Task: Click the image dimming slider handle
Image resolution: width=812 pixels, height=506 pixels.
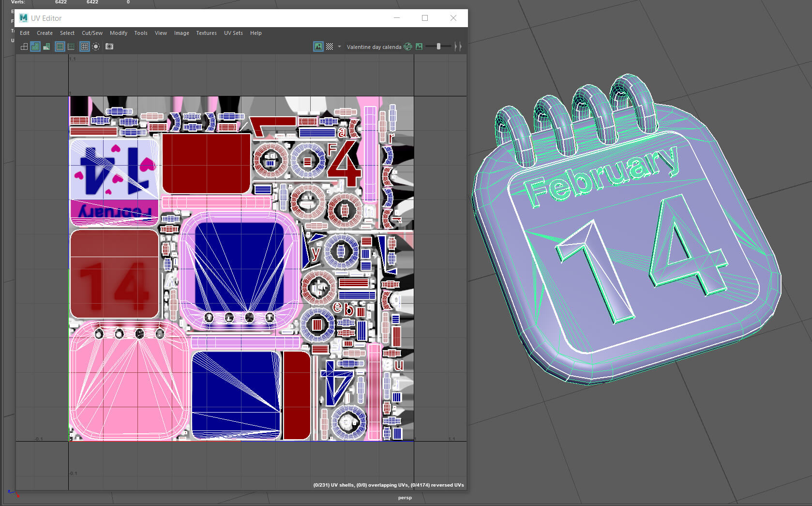Action: [438, 46]
